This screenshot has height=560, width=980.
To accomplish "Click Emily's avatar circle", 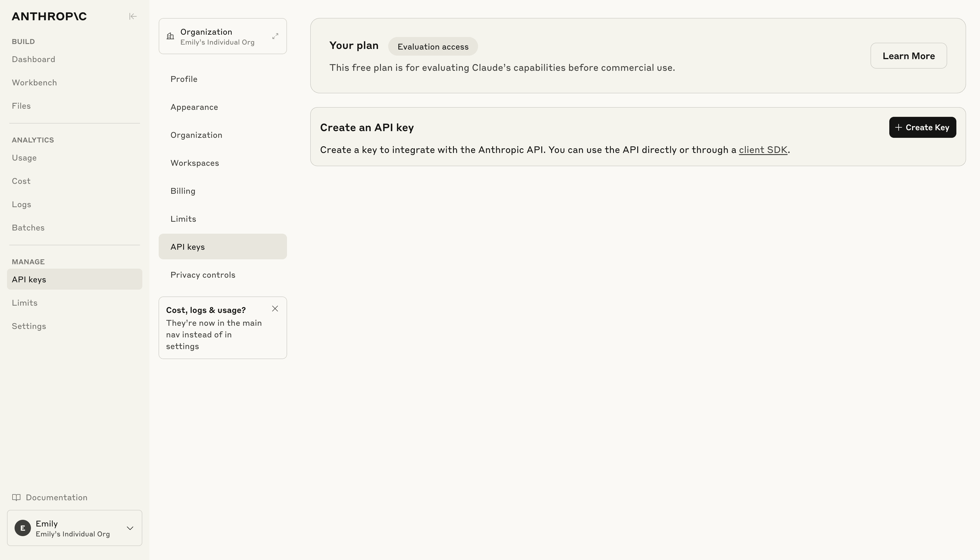I will click(x=23, y=528).
